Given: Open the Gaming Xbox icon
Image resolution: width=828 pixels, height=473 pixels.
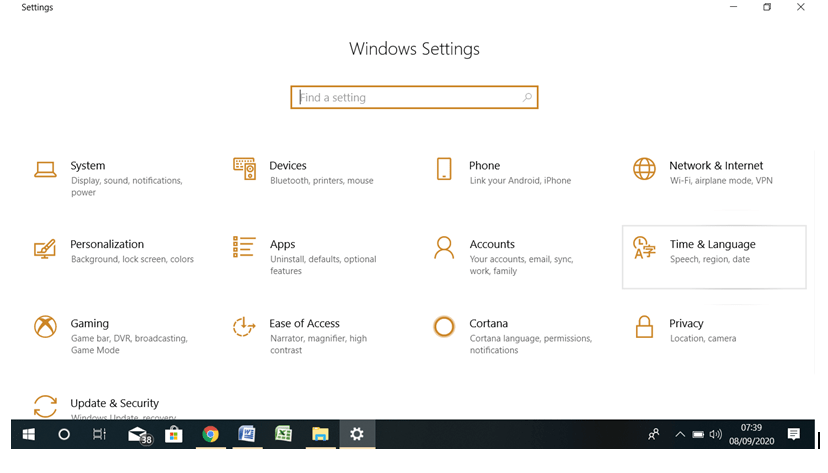Looking at the screenshot, I should pyautogui.click(x=45, y=327).
